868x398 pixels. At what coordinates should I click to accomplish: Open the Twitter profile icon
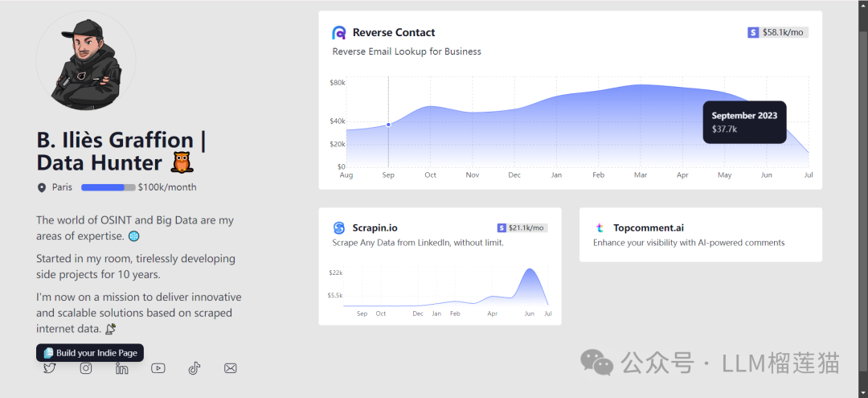click(50, 368)
